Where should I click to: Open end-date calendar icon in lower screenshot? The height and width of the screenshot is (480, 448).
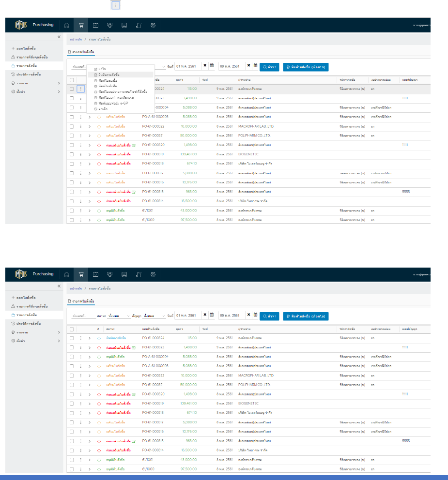[x=255, y=315]
